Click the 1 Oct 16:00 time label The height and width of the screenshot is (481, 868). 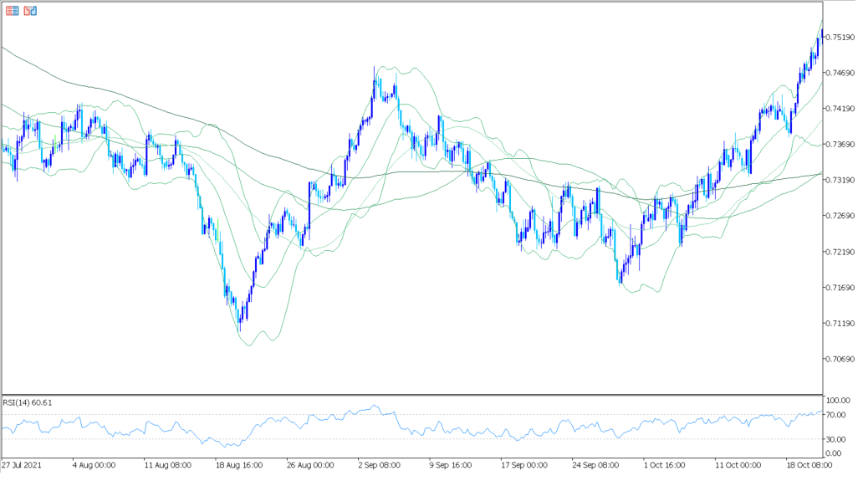tap(664, 465)
